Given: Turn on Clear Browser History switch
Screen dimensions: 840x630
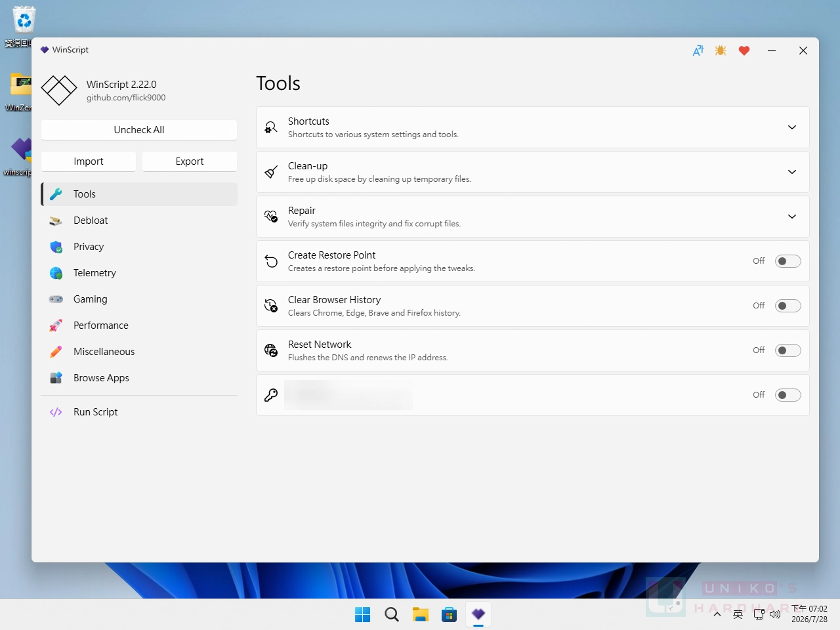Looking at the screenshot, I should coord(788,306).
